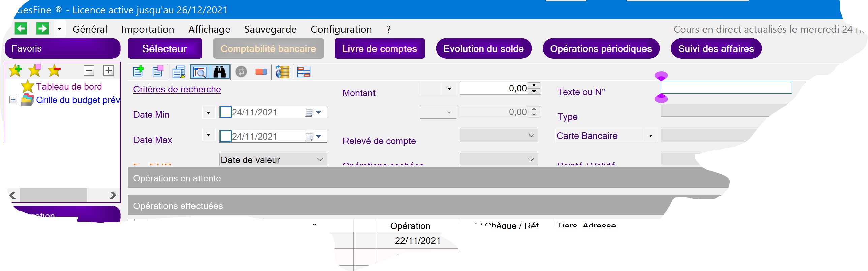The image size is (868, 271).
Task: Click the globe with coins icon
Action: 282,72
